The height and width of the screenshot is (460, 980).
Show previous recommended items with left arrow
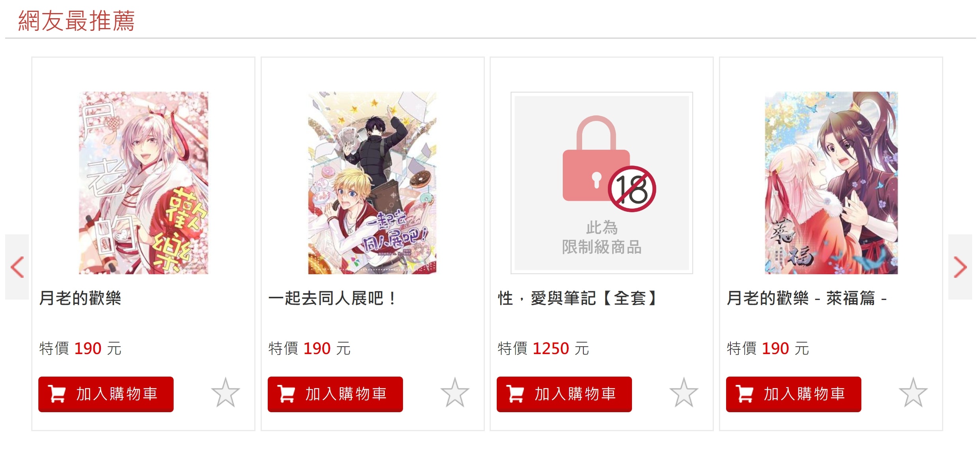[17, 267]
